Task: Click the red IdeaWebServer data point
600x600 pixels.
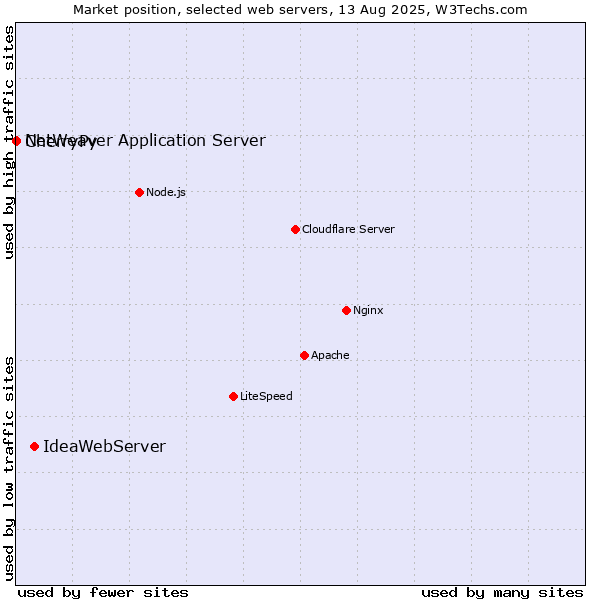Action: (x=34, y=447)
